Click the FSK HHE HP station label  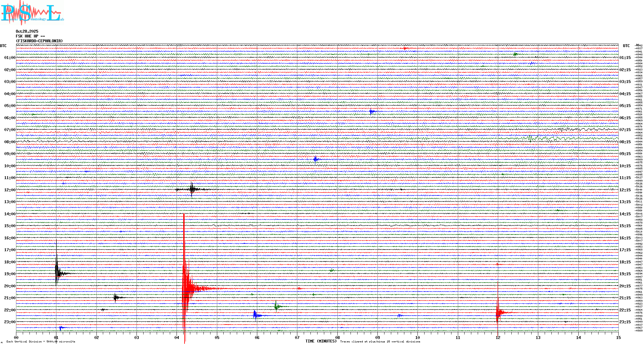point(30,36)
